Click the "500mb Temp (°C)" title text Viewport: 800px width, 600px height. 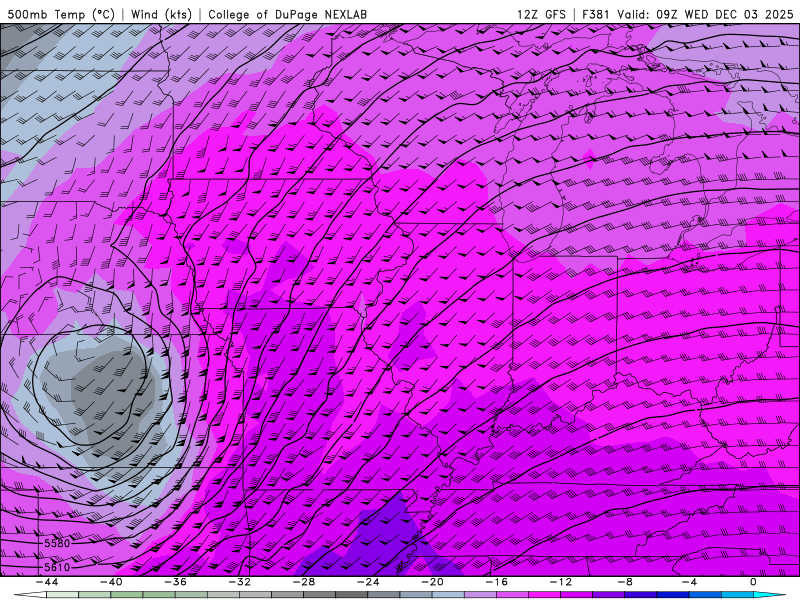click(61, 14)
